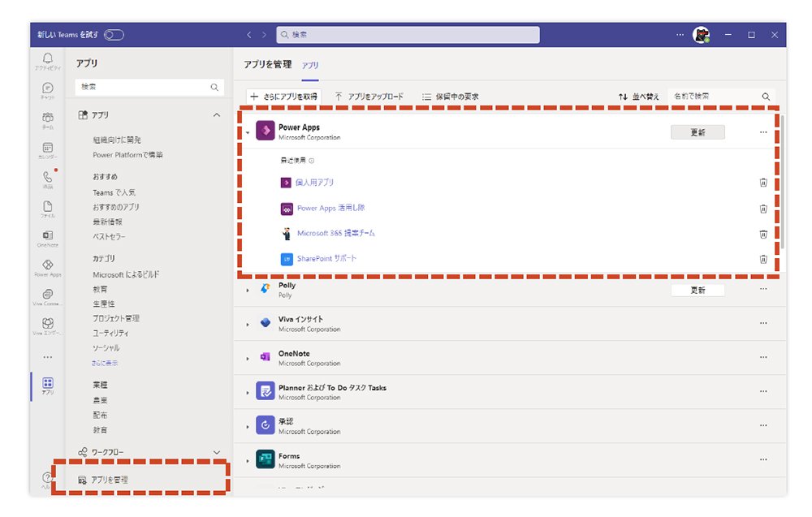Click the Approvals app icon

click(266, 425)
